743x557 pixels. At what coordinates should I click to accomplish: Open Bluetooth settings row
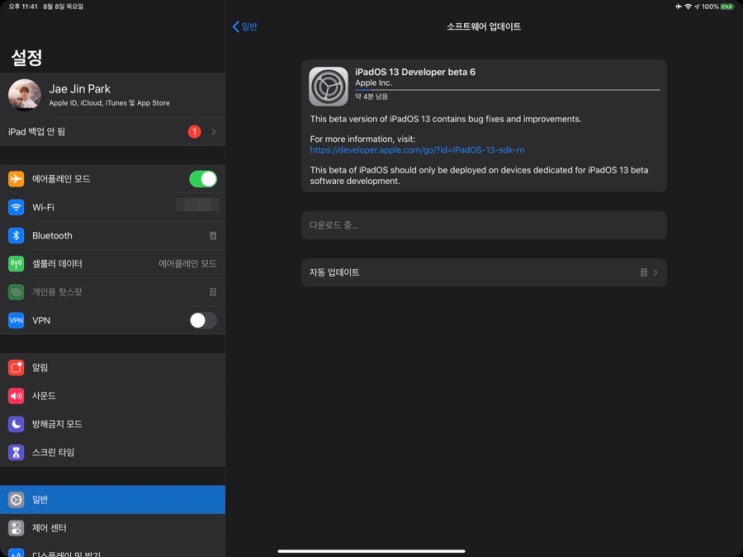pos(113,236)
